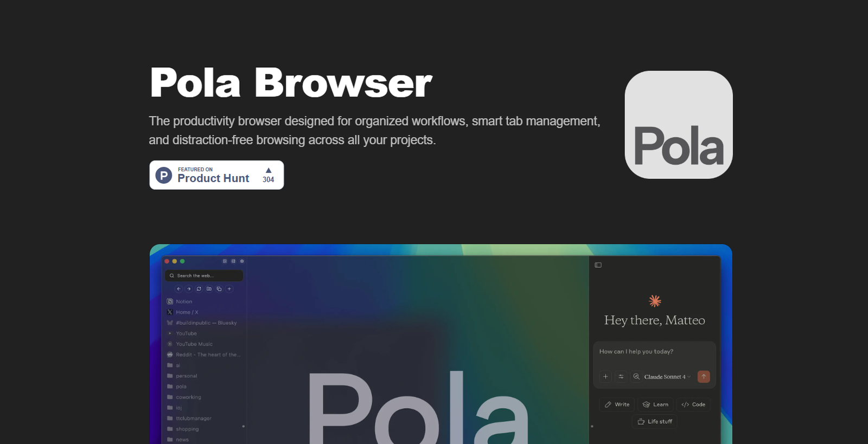Image resolution: width=868 pixels, height=444 pixels.
Task: Add a new tab with plus icon
Action: click(x=229, y=289)
